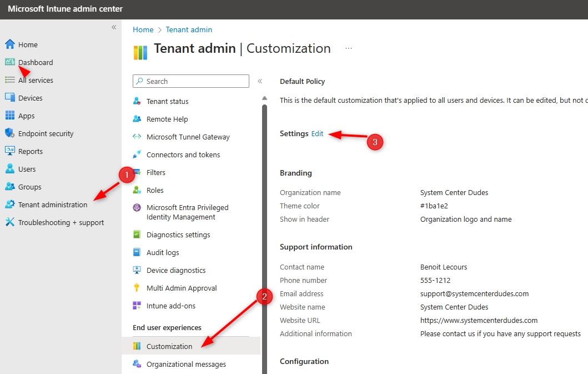Navigate to Tenant admin via breadcrumb

pyautogui.click(x=189, y=29)
